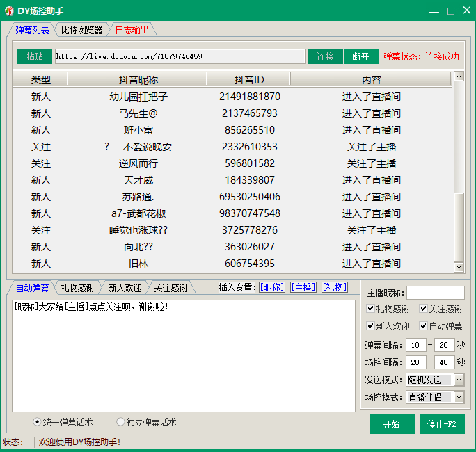Sort by the 抖音昵称 column header
This screenshot has height=452, width=476.
click(x=138, y=80)
